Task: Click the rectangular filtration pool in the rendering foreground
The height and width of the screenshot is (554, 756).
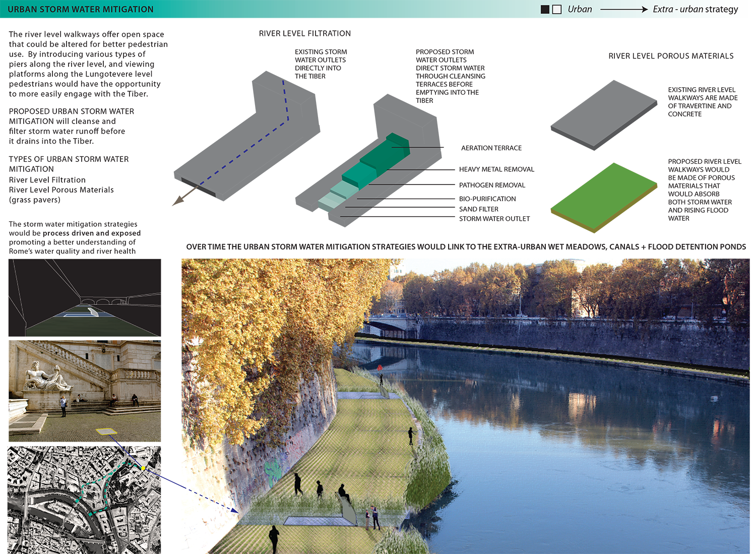Action: click(318, 521)
